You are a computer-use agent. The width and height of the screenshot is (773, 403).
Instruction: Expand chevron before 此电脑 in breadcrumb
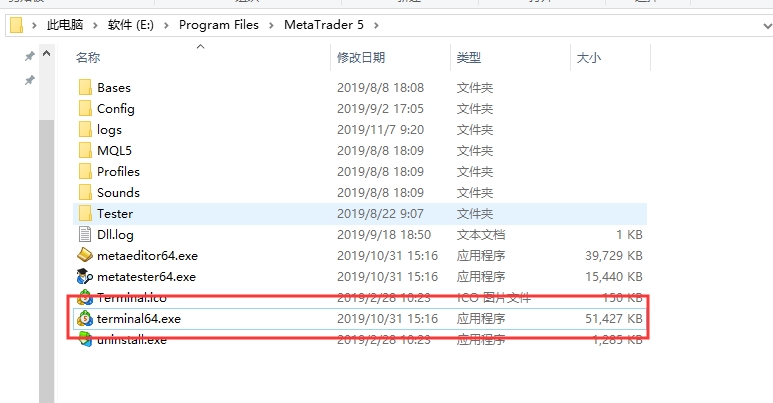[x=34, y=25]
